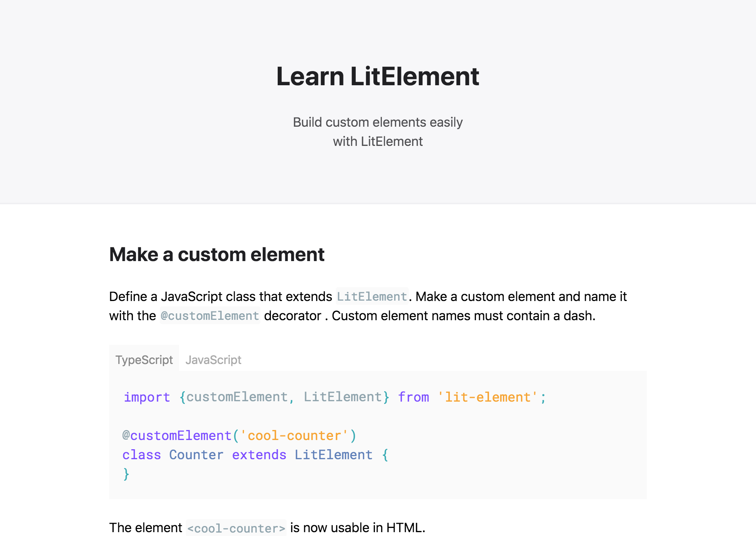The width and height of the screenshot is (756, 536).
Task: Open the 'decorator' link in the paragraph
Action: point(292,316)
